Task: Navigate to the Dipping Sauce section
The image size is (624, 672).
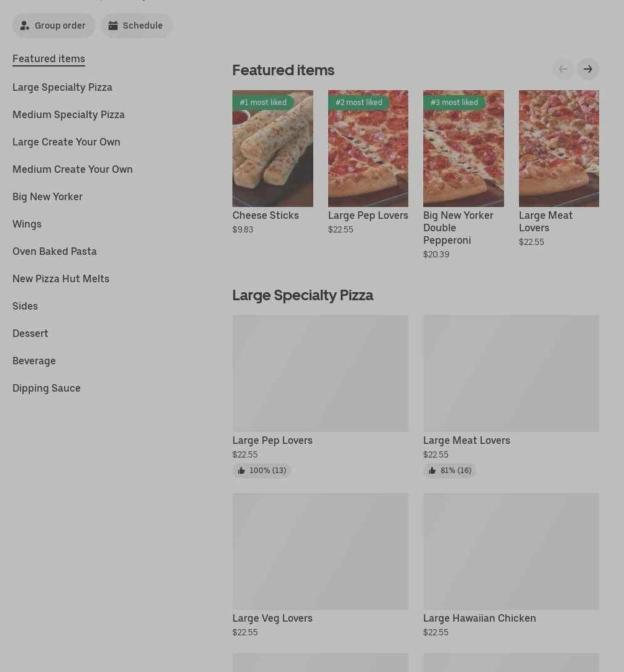Action: (x=47, y=388)
